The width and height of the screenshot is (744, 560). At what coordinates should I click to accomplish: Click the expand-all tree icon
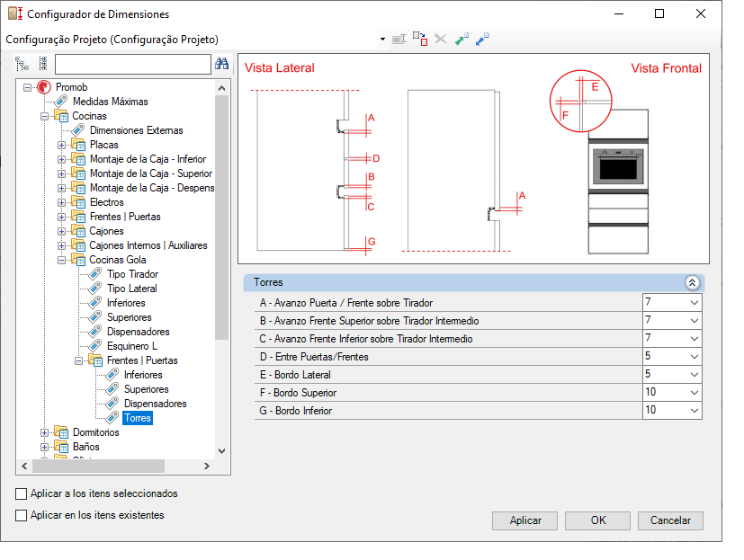(22, 64)
